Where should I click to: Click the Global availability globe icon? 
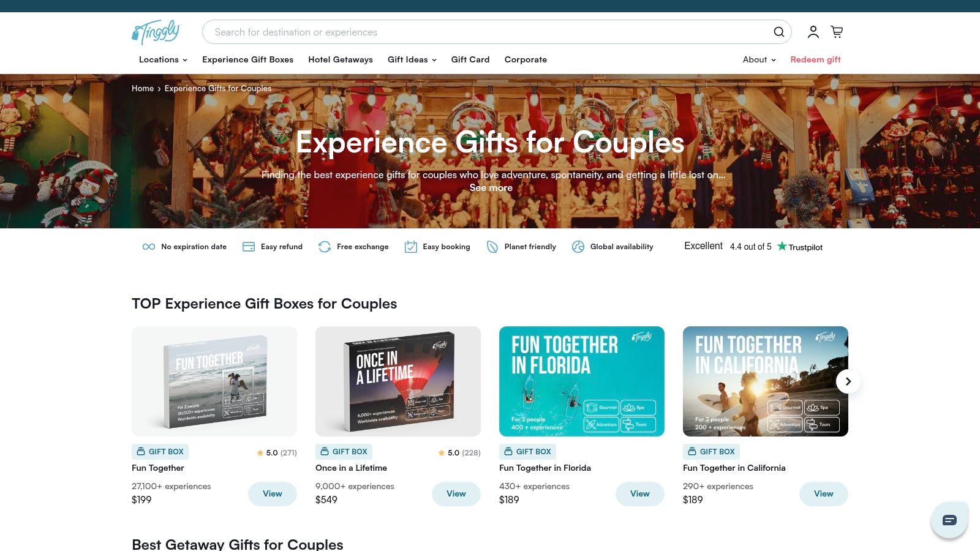pyautogui.click(x=578, y=247)
